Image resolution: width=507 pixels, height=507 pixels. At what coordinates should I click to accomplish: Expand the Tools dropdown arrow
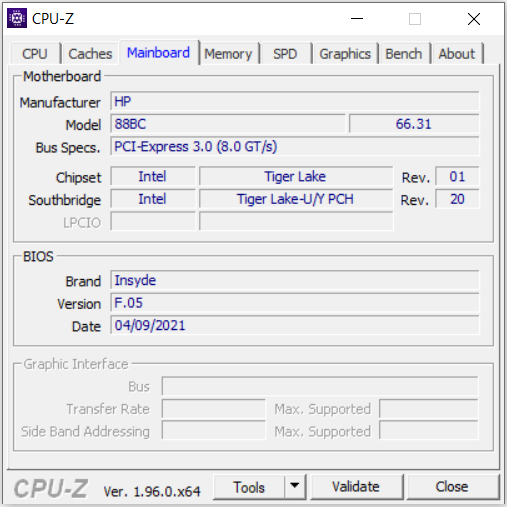[x=295, y=487]
